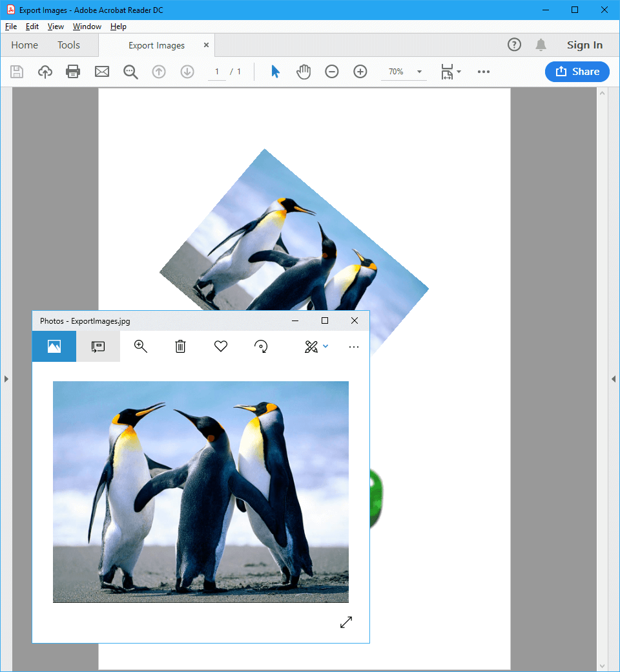Screen dimensions: 620x672
Task: Open the Window menu
Action: pyautogui.click(x=87, y=26)
